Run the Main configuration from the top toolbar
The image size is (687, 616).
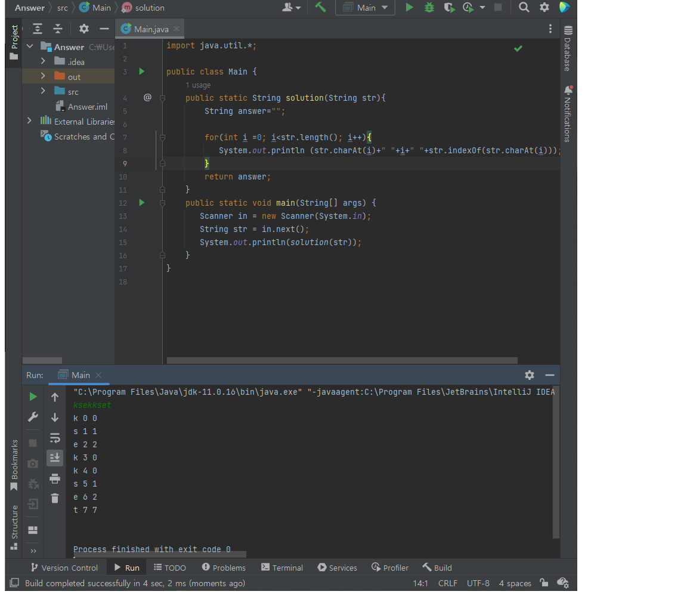tap(409, 7)
